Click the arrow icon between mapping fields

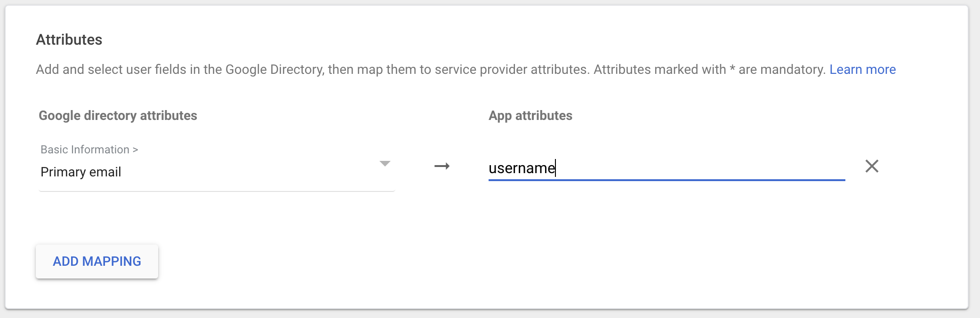pyautogui.click(x=442, y=166)
